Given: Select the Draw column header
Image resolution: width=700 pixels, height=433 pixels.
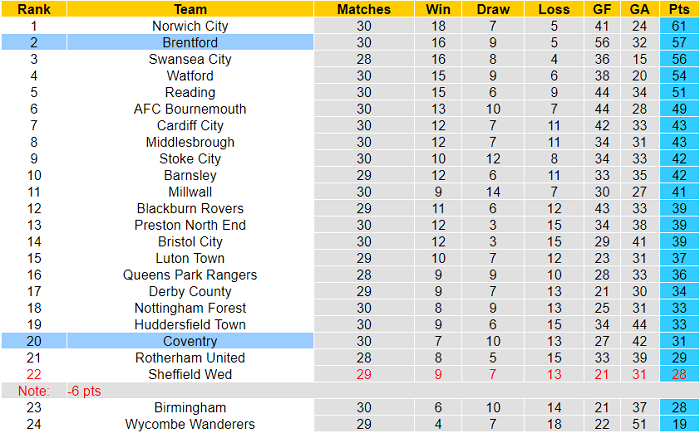Looking at the screenshot, I should 490,9.
